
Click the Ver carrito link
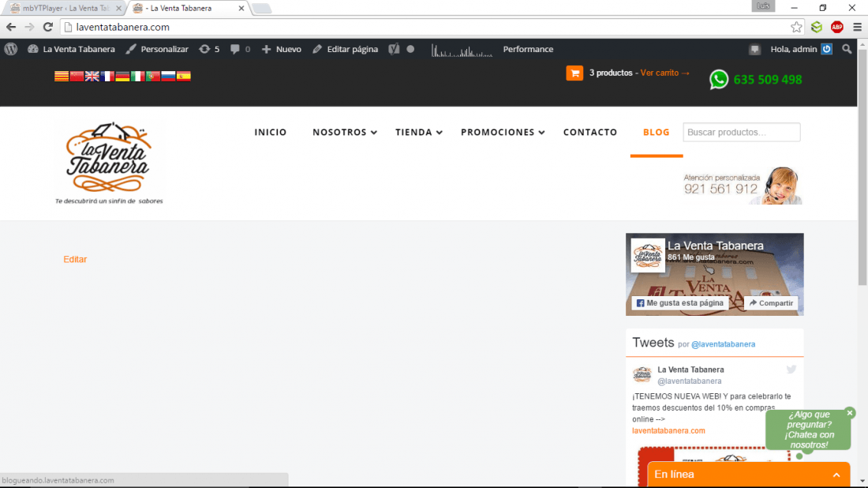[665, 73]
